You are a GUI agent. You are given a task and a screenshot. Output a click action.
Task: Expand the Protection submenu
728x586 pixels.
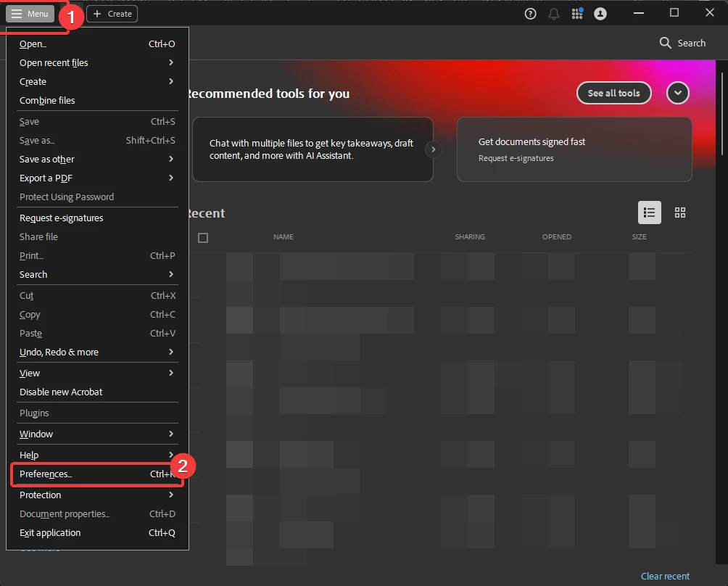click(97, 495)
